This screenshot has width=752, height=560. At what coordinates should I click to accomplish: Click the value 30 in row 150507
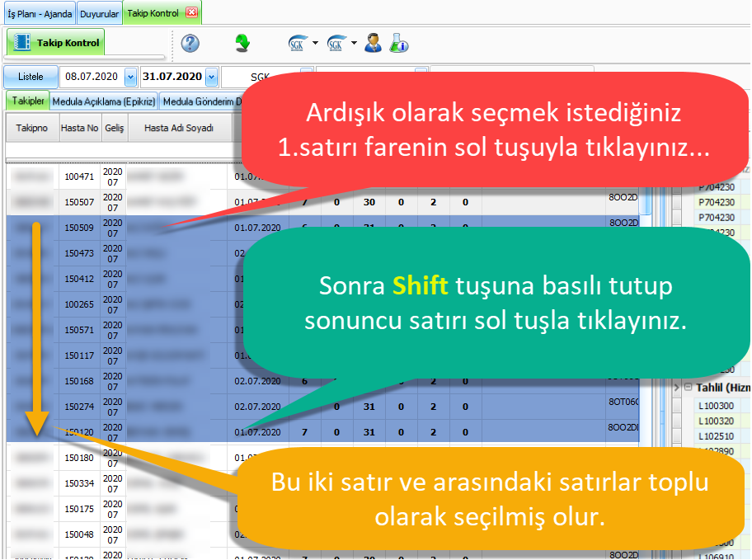[x=369, y=202]
